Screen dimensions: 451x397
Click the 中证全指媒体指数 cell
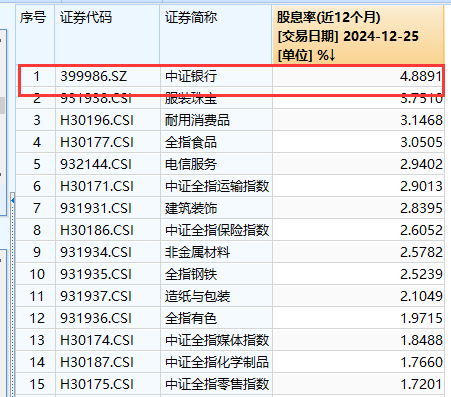coord(217,340)
